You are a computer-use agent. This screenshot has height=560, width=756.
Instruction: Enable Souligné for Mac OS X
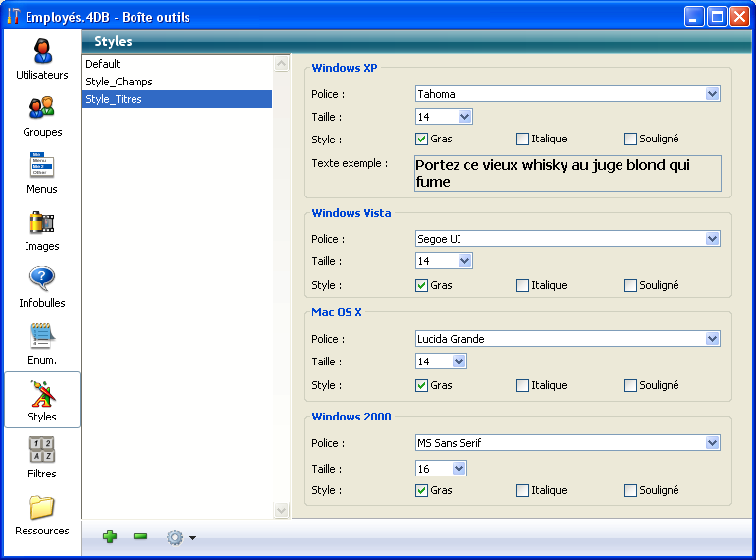pos(630,386)
